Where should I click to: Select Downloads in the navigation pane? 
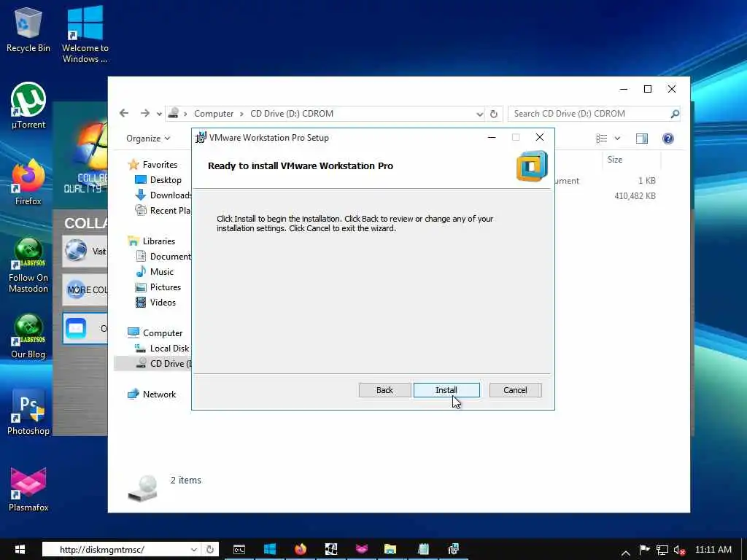pyautogui.click(x=163, y=195)
